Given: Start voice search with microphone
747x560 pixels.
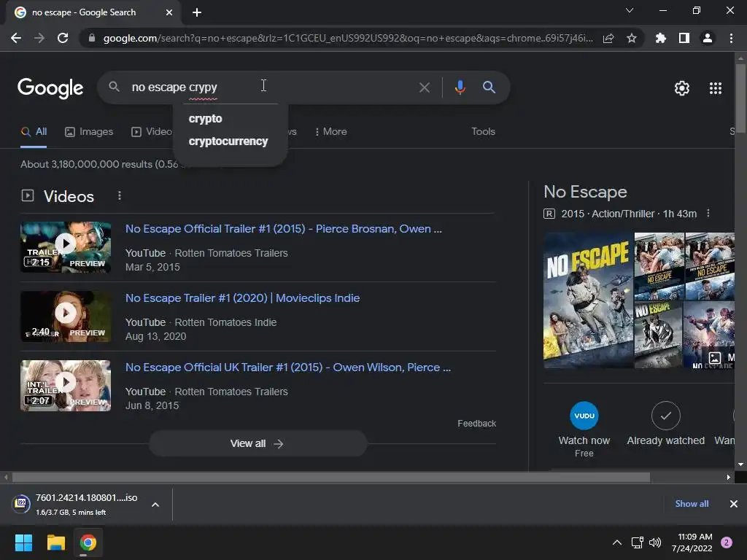Looking at the screenshot, I should pos(460,87).
